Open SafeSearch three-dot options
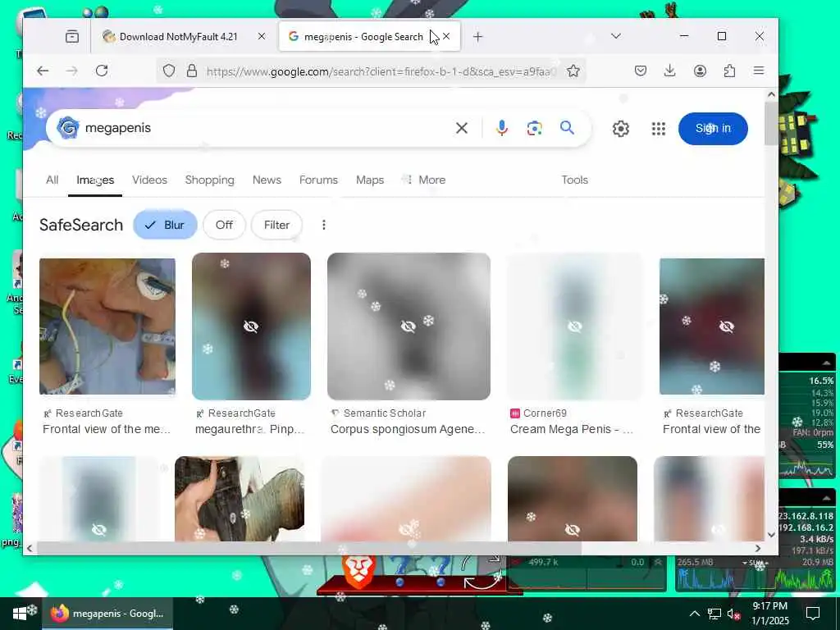 click(x=323, y=225)
